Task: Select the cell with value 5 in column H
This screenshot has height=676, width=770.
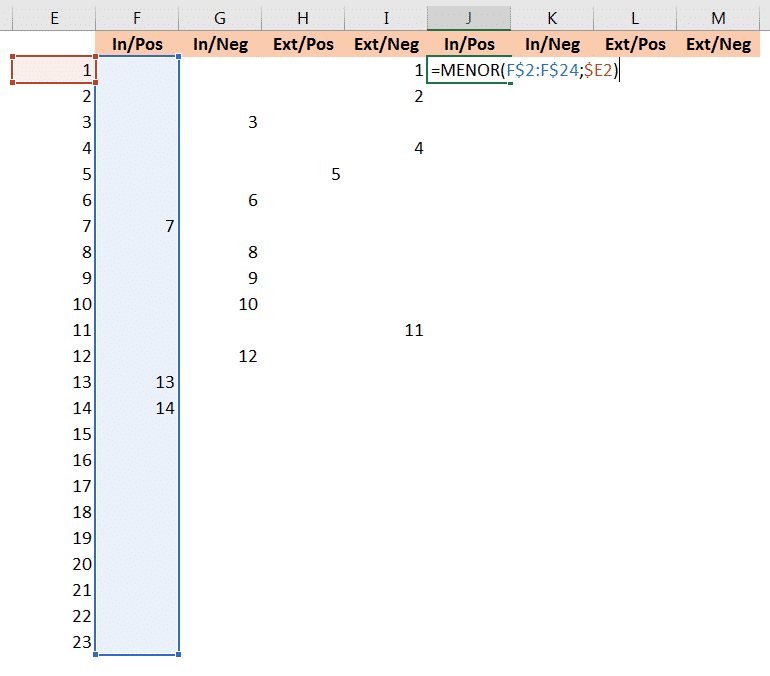Action: [303, 174]
